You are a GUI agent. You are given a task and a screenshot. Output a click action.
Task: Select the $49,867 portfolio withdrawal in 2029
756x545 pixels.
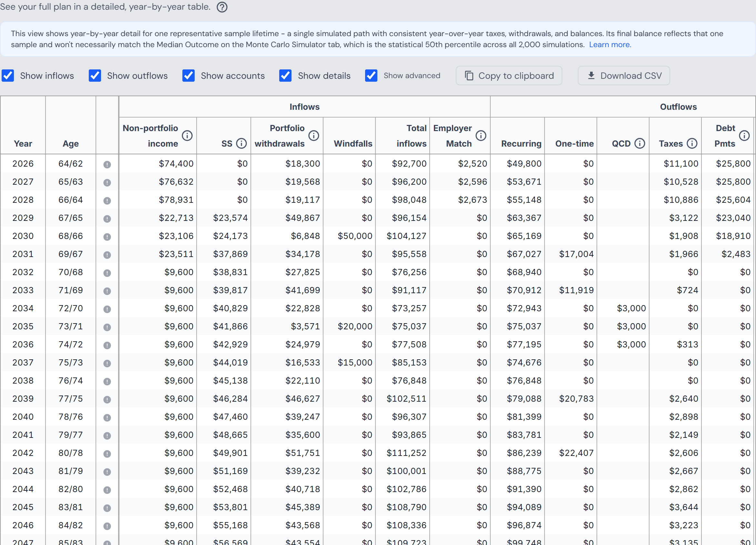click(303, 218)
